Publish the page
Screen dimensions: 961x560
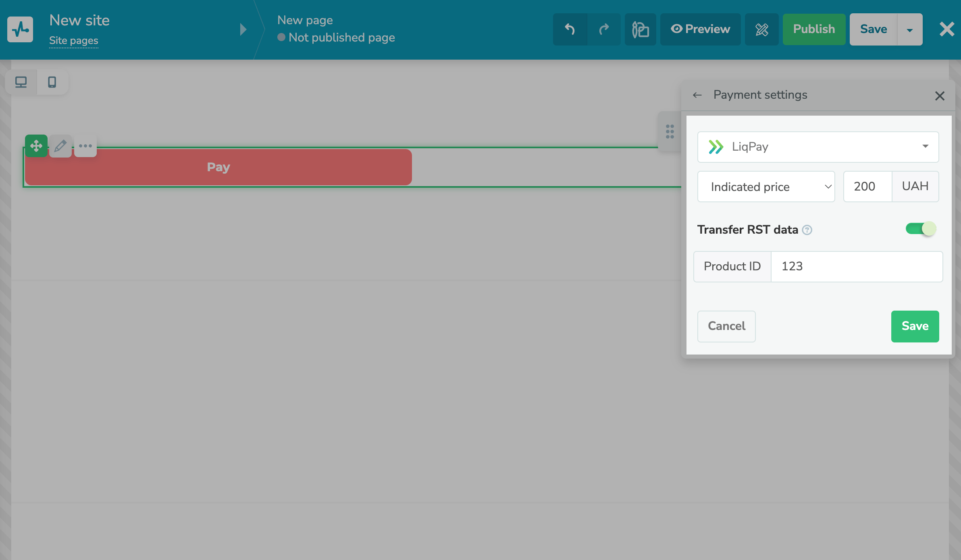(x=814, y=29)
